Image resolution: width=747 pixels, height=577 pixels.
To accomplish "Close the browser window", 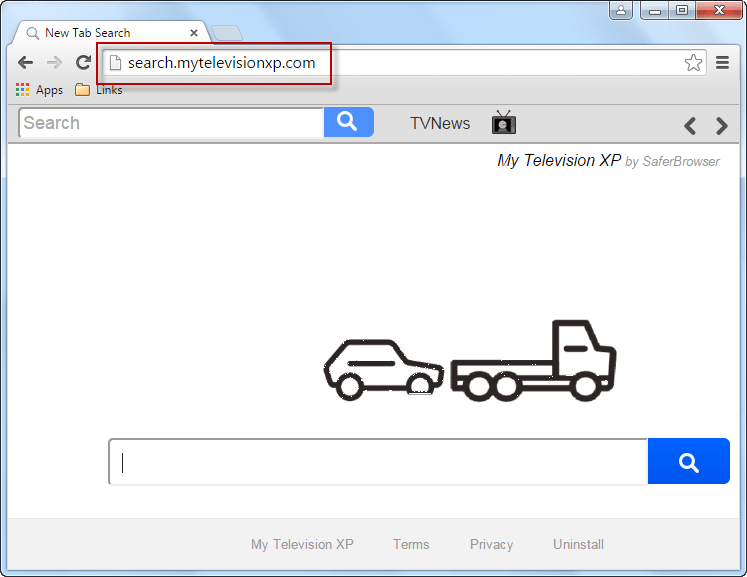I will click(719, 10).
